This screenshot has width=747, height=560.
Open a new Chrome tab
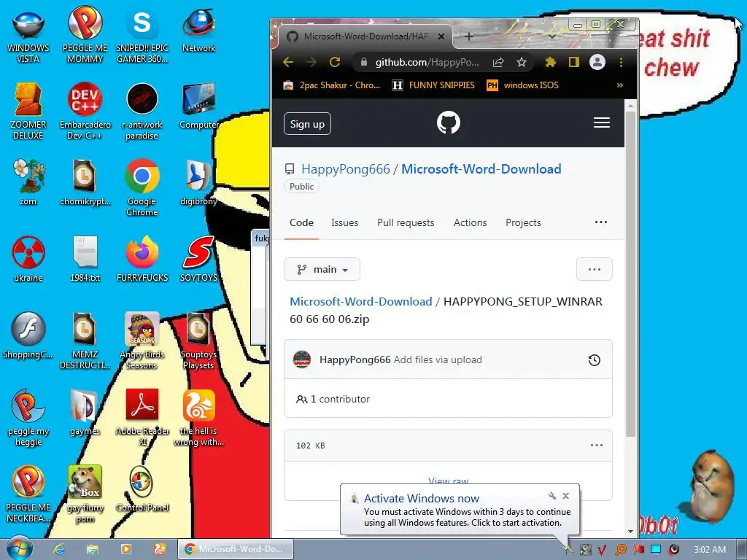pyautogui.click(x=469, y=36)
